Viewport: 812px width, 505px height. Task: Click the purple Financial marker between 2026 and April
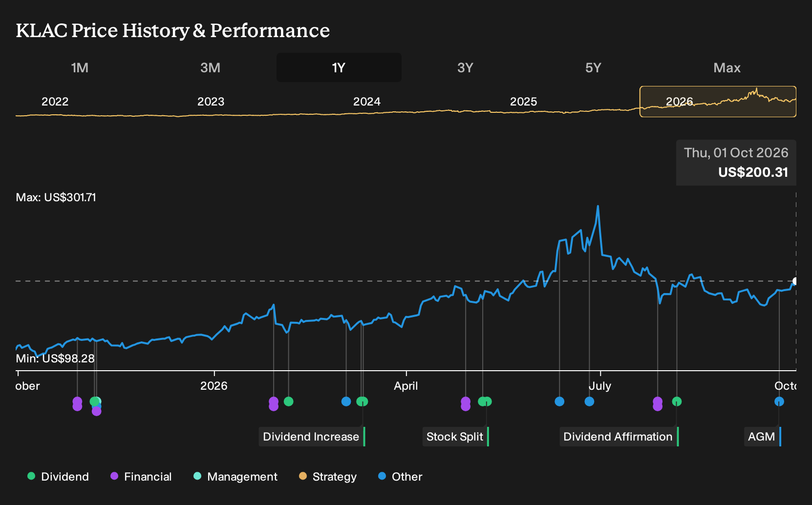(x=274, y=404)
